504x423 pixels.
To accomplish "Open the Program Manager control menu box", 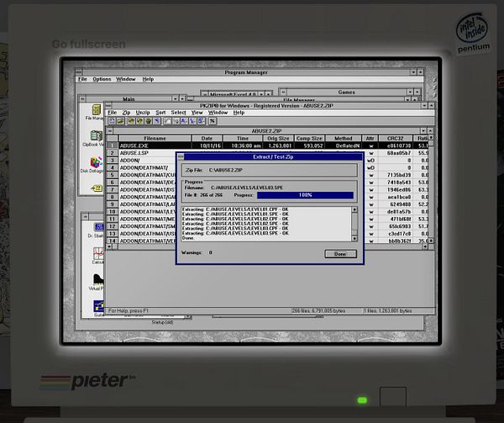I will (79, 72).
